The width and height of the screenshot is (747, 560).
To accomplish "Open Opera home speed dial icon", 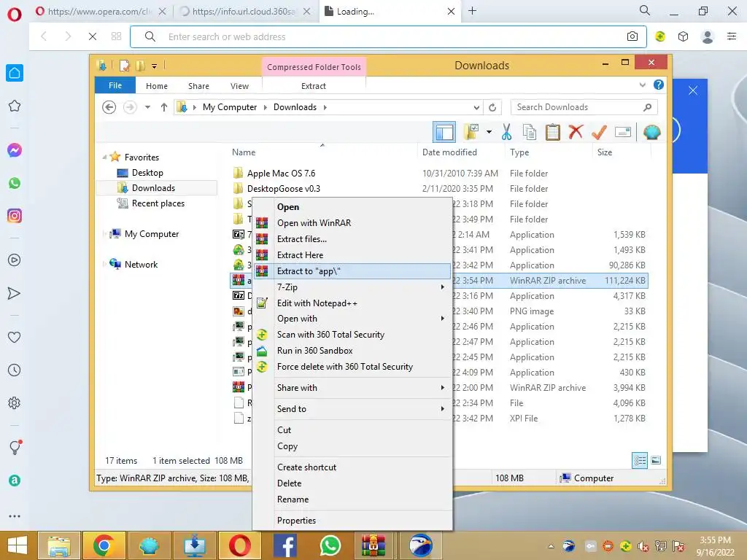I will click(15, 73).
